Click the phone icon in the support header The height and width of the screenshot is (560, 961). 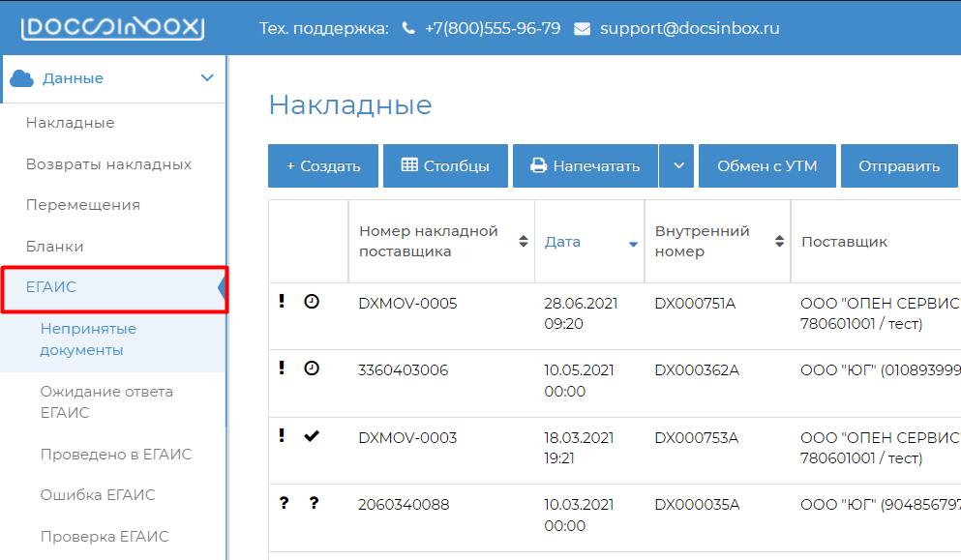[408, 29]
